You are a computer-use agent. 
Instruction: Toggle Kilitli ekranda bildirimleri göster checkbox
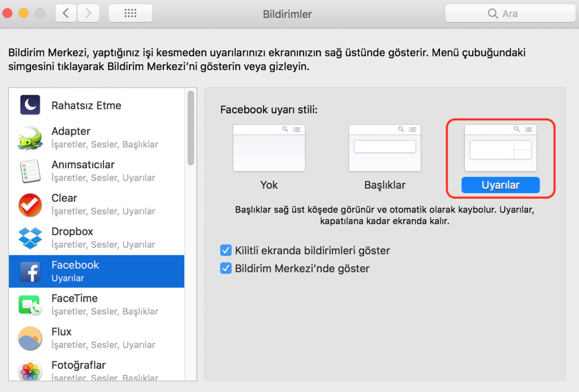tap(226, 250)
